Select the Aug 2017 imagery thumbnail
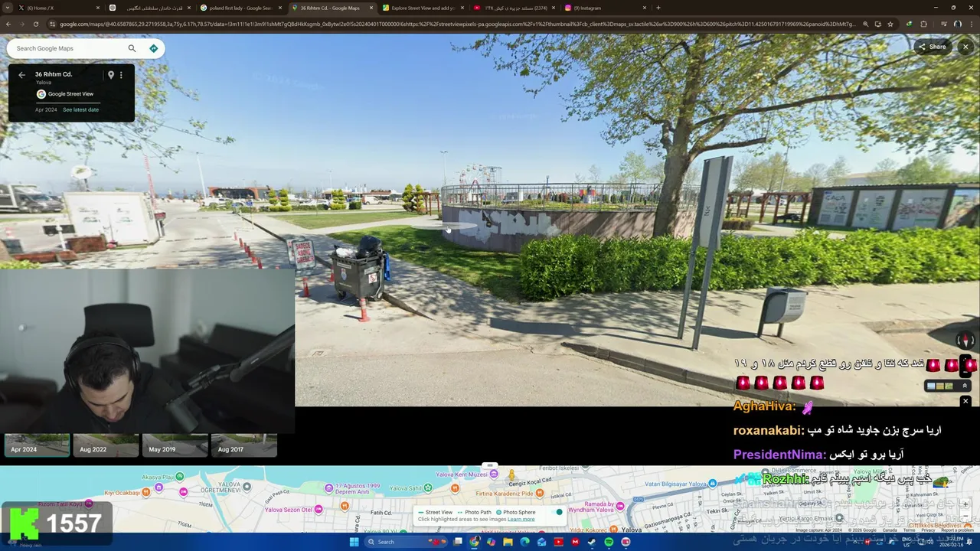The image size is (980, 551). point(243,445)
